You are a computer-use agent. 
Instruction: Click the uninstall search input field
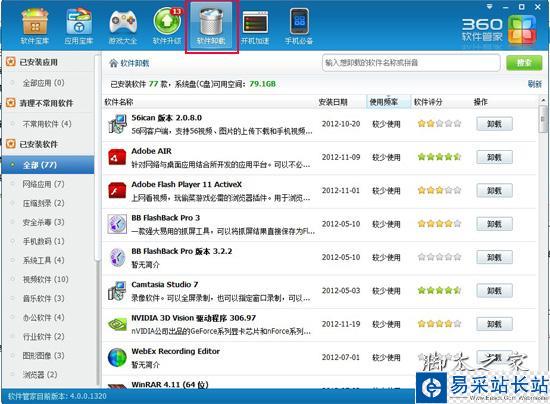(411, 63)
